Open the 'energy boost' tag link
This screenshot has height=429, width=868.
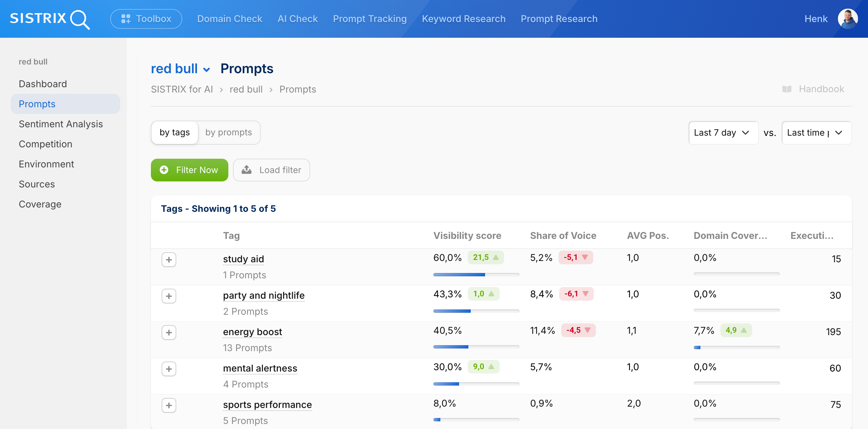click(x=252, y=331)
